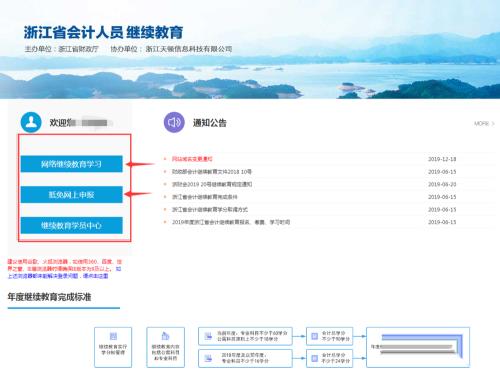Open the last notice starting with 2019年度
This screenshot has height=370, width=500.
(231, 222)
